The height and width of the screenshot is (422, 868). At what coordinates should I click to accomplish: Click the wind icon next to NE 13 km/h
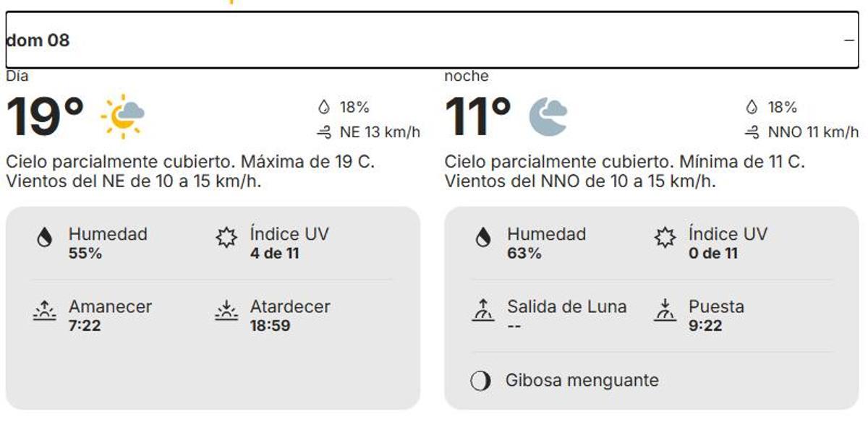(325, 132)
